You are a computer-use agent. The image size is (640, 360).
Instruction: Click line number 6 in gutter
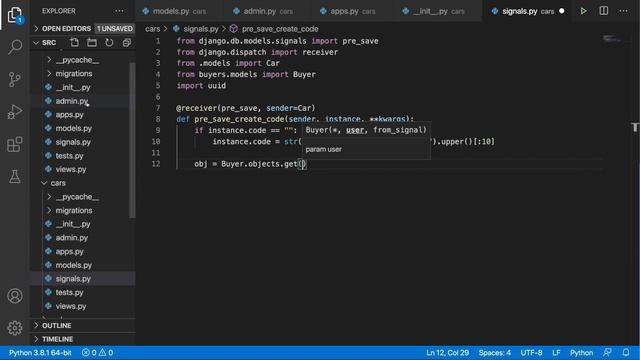(x=158, y=97)
